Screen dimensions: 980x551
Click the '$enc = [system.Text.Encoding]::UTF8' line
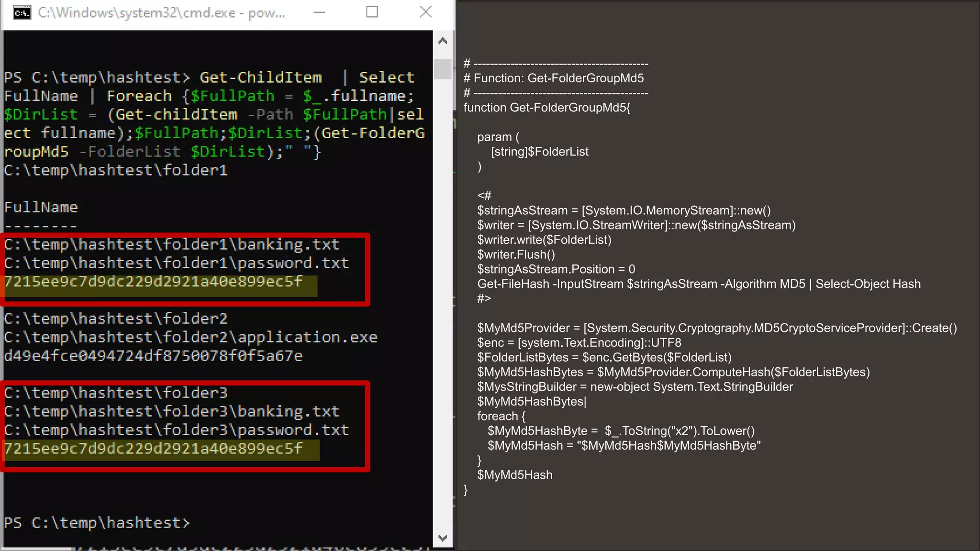coord(579,343)
